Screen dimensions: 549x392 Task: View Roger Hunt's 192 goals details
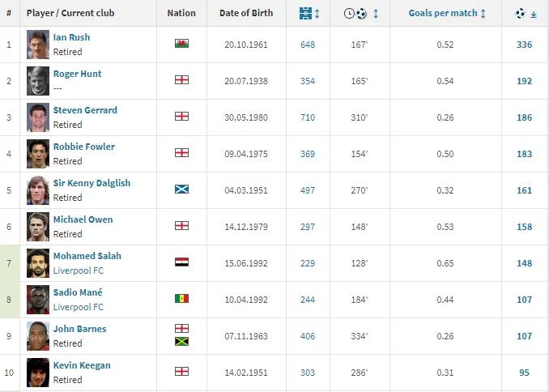click(x=524, y=81)
